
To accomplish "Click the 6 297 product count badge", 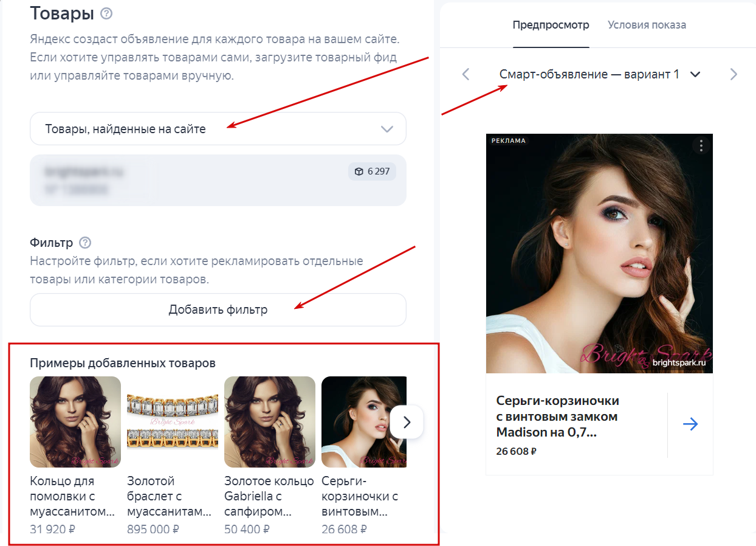I will click(x=372, y=171).
